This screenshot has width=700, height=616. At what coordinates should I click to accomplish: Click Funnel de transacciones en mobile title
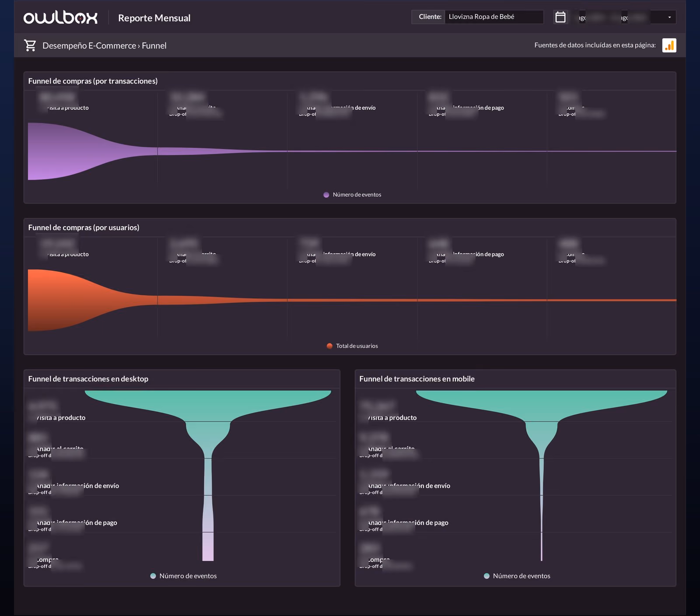tap(417, 379)
